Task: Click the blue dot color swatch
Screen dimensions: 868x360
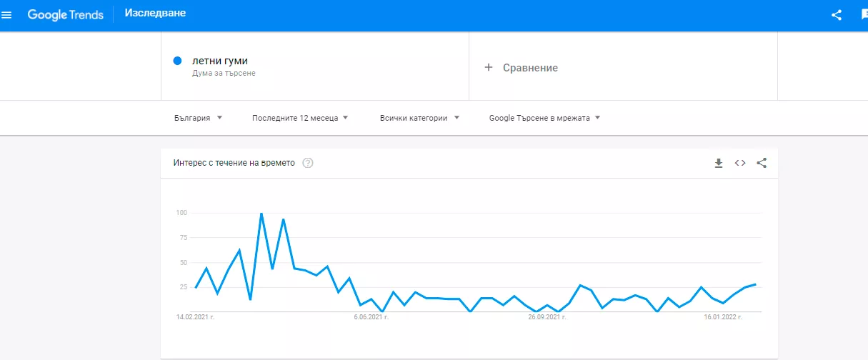Action: 178,61
